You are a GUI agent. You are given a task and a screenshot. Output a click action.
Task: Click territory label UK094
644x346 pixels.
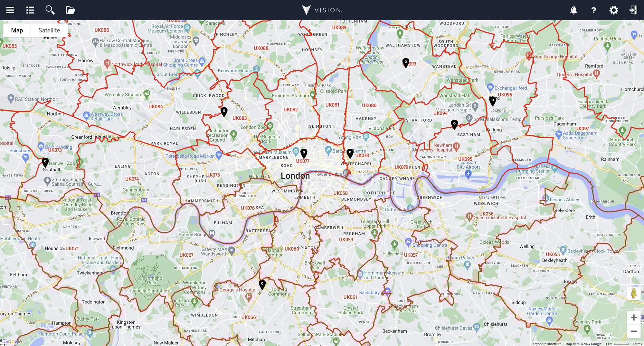click(x=440, y=113)
